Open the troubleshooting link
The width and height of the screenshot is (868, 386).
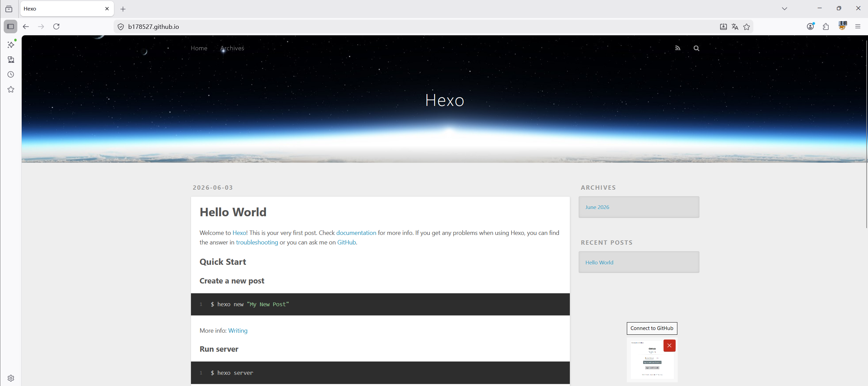(257, 242)
